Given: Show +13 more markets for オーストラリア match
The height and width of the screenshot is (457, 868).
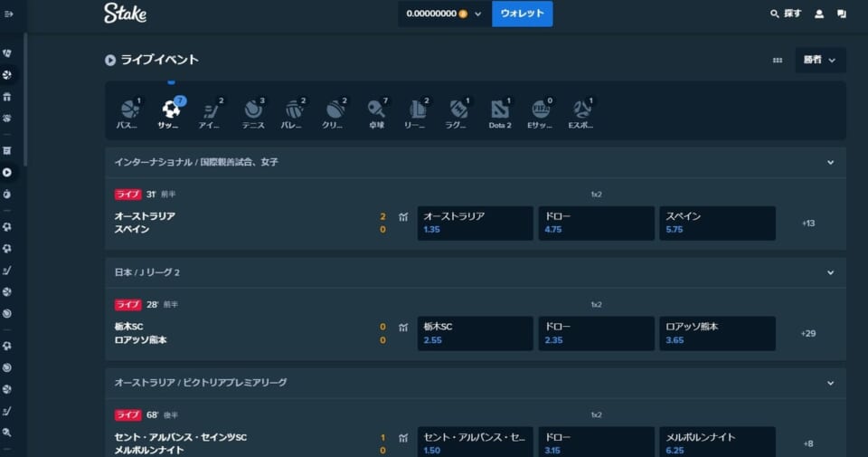Looking at the screenshot, I should coord(808,224).
